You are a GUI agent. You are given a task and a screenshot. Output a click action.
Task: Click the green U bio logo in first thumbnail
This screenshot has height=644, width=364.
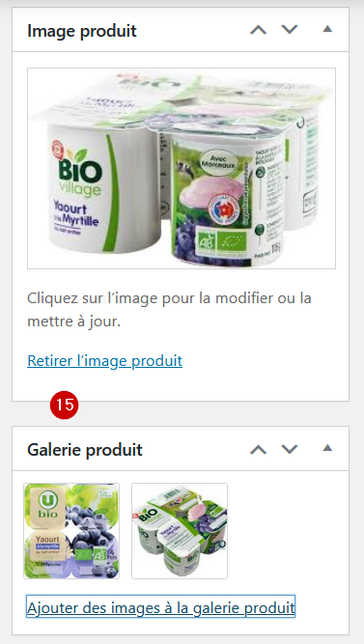45,504
